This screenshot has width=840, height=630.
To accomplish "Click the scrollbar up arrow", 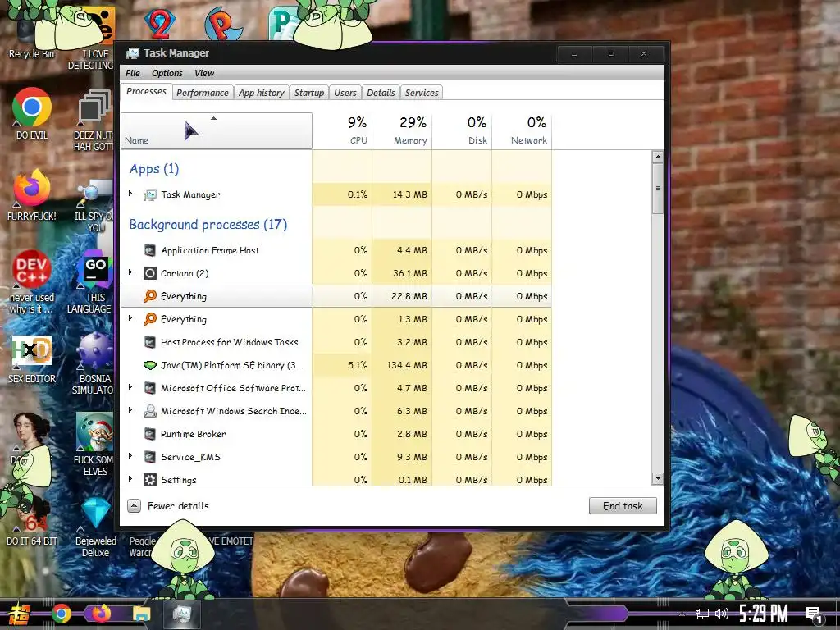I will (x=658, y=157).
